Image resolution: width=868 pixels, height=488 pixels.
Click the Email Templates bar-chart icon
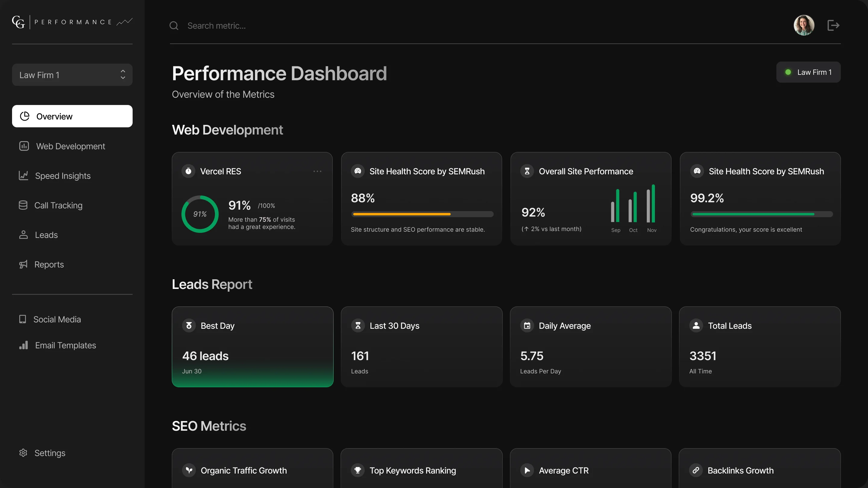[x=24, y=345]
